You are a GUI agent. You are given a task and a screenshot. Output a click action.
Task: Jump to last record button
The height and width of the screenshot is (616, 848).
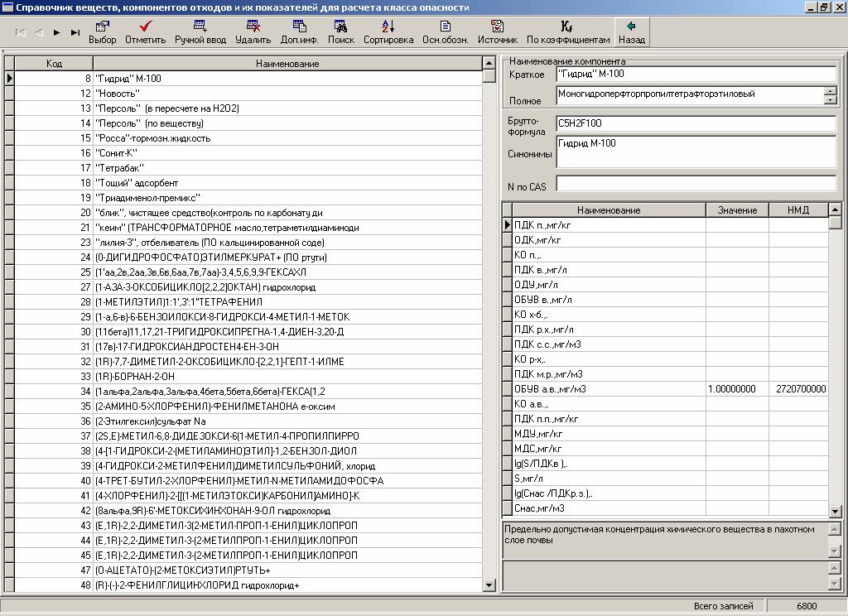[x=75, y=33]
